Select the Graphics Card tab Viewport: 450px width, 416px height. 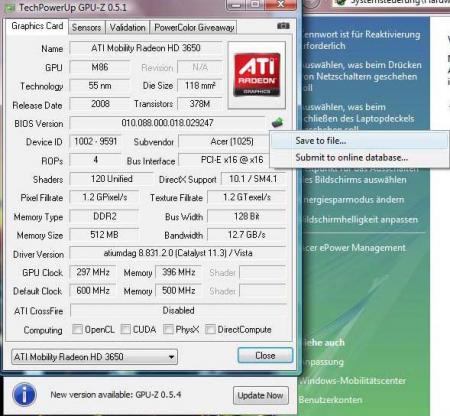pyautogui.click(x=37, y=26)
